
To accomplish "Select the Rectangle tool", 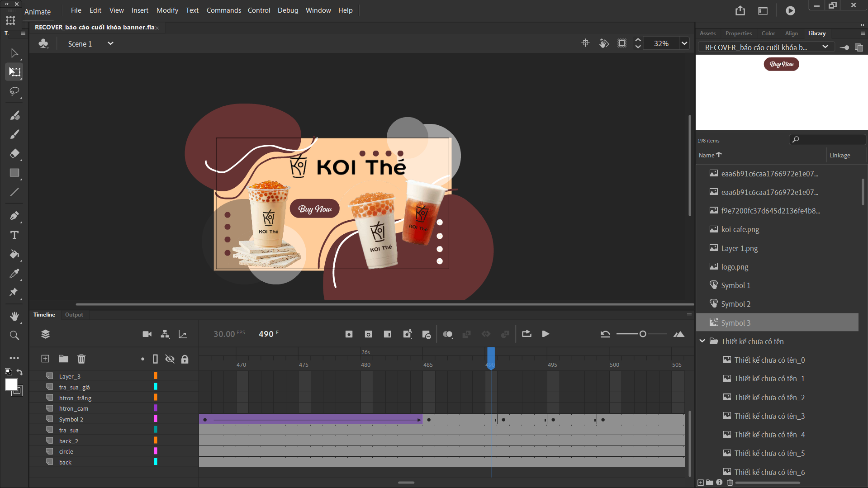I will pyautogui.click(x=14, y=173).
